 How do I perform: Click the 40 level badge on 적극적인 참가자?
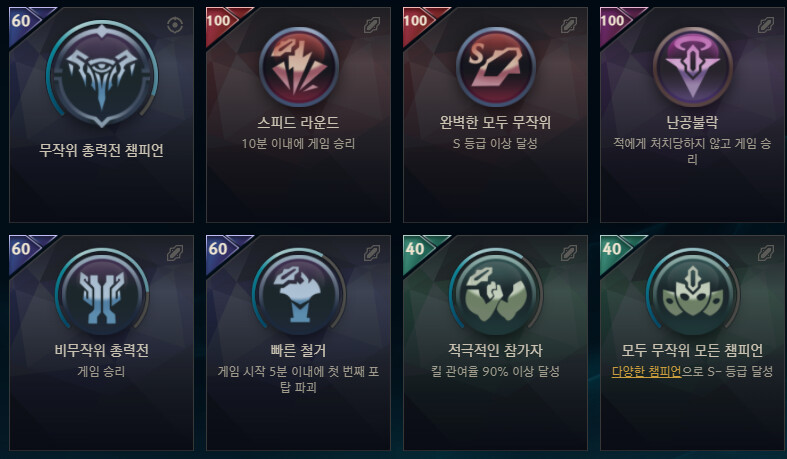coord(415,248)
